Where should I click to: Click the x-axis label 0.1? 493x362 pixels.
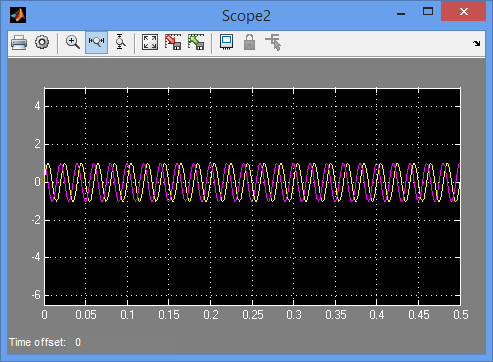[127, 315]
